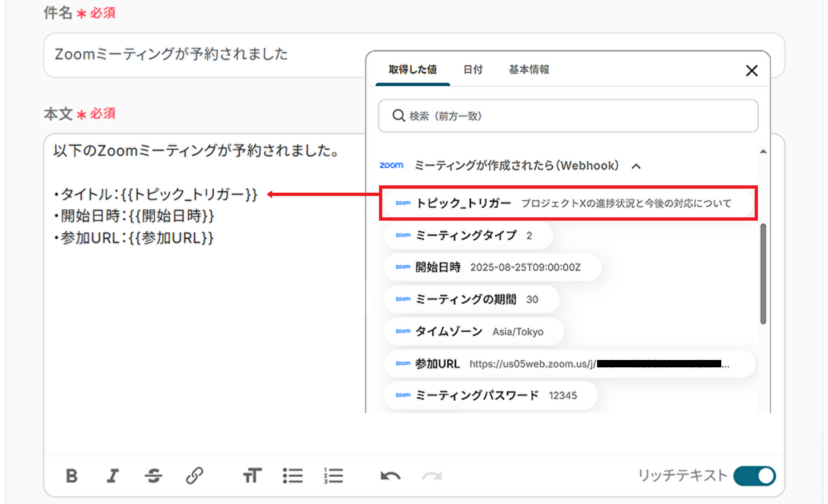Viewport: 828px width, 504px height.
Task: Insert a numbered list
Action: [333, 475]
